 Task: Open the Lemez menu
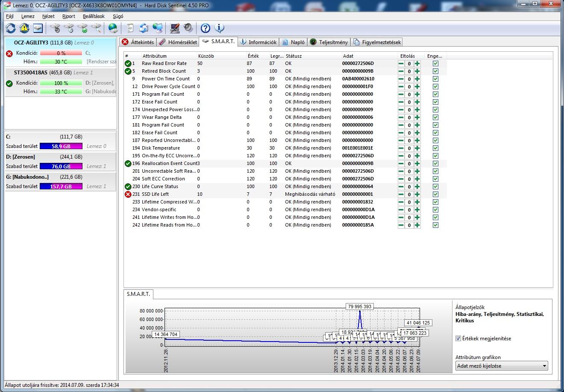[28, 16]
